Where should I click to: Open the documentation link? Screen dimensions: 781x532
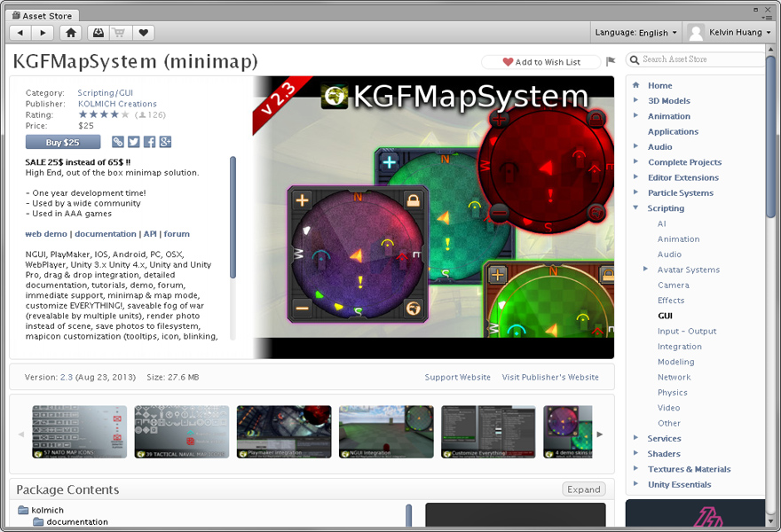coord(106,234)
